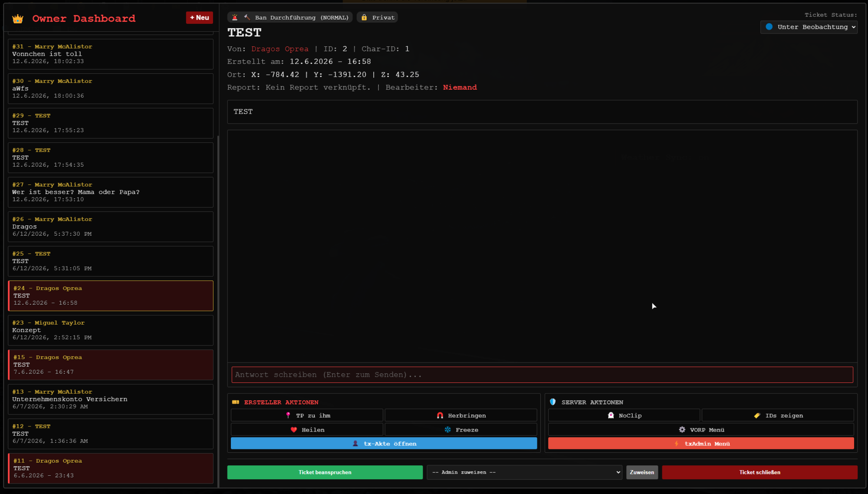This screenshot has width=868, height=494.
Task: Close the ticket with Ticket schließen
Action: [x=759, y=472]
